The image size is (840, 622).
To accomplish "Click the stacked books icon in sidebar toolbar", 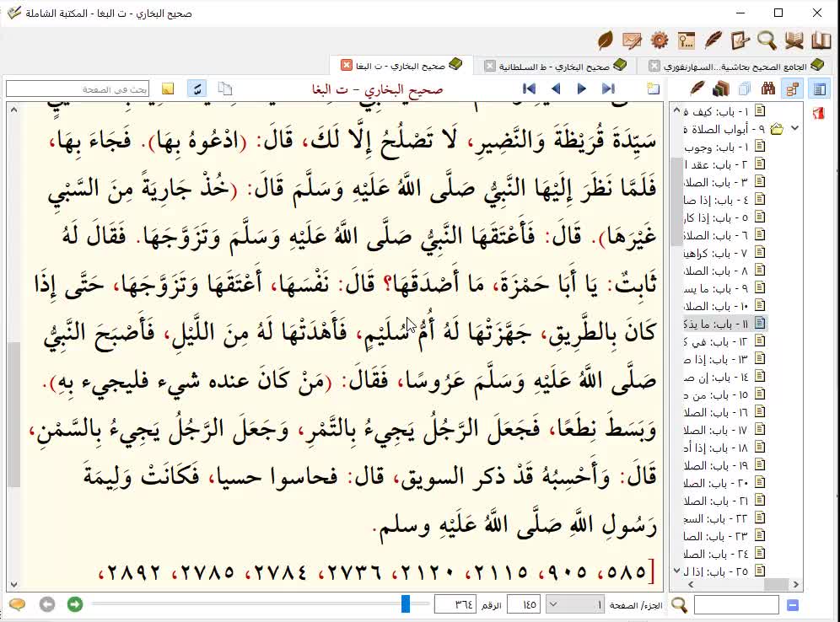I will point(721,88).
